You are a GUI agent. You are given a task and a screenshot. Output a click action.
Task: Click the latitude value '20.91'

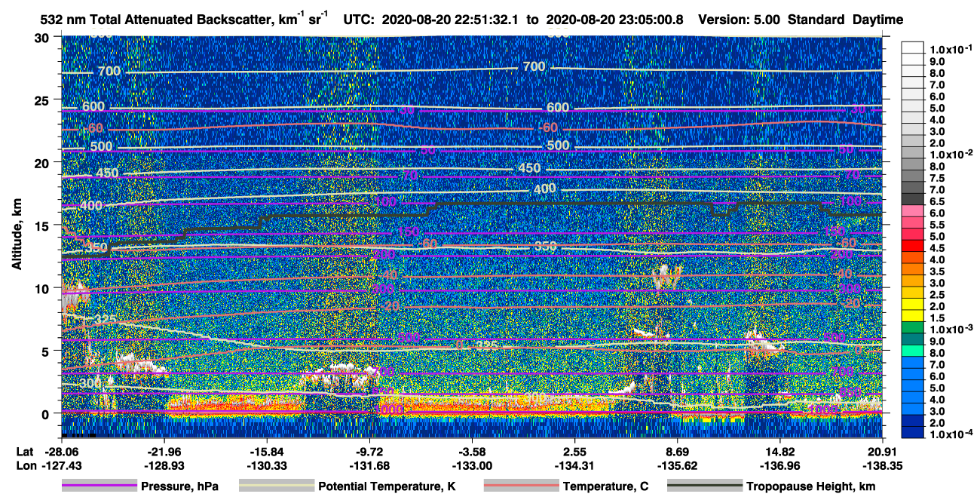tap(882, 451)
